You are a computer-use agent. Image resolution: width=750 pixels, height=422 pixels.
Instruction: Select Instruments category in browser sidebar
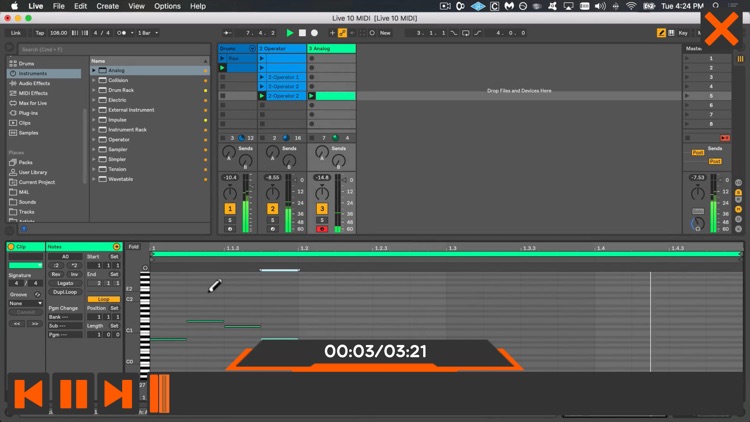(x=44, y=73)
